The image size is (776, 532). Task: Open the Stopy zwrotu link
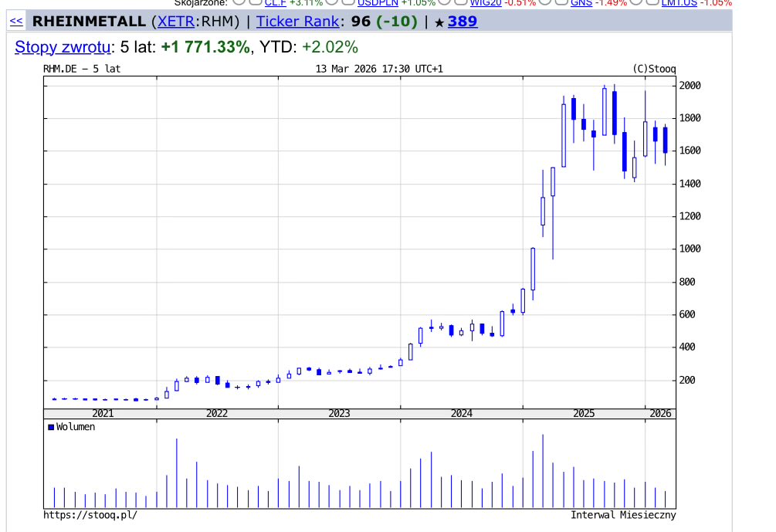click(x=63, y=47)
